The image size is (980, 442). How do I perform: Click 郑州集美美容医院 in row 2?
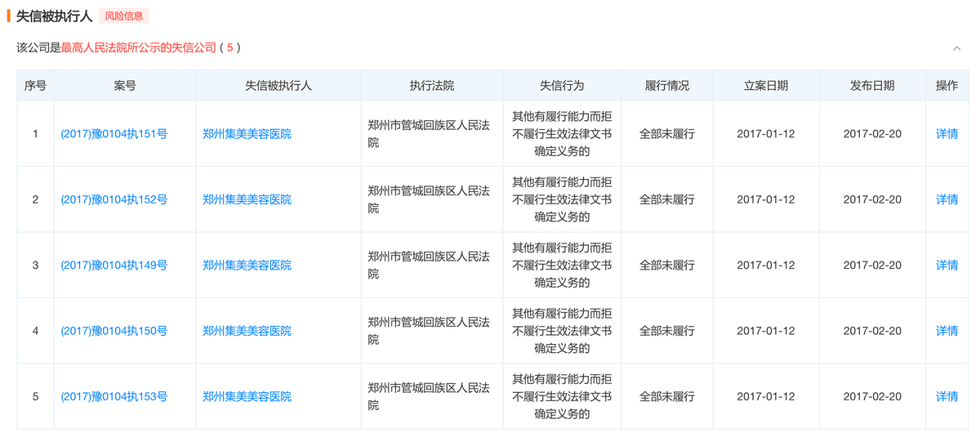pos(247,199)
